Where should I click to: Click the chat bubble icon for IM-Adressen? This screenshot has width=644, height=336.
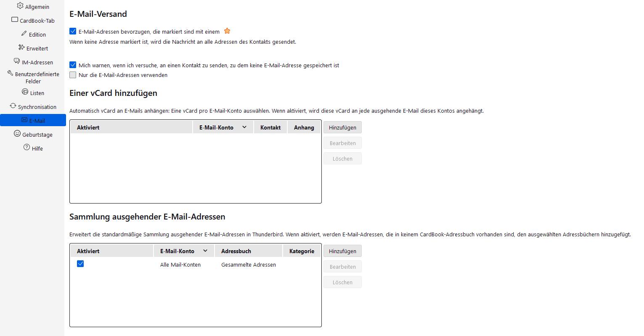[17, 61]
